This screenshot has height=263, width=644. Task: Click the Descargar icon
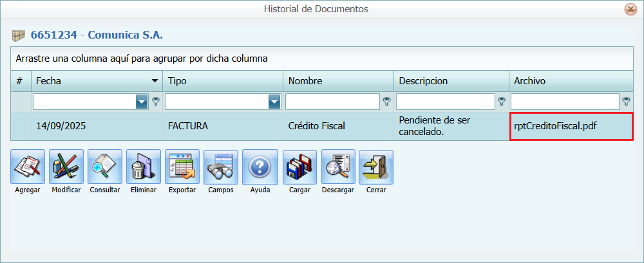pos(338,167)
